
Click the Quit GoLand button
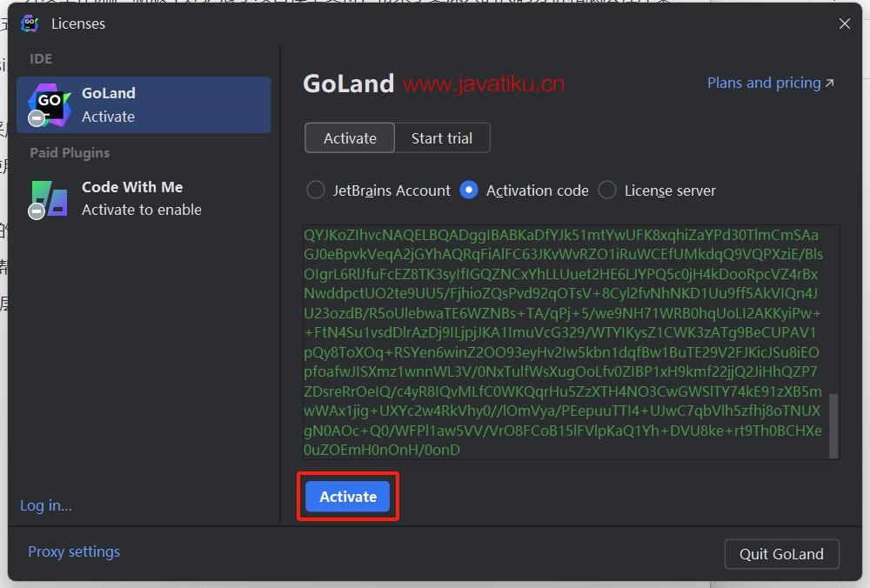(780, 554)
